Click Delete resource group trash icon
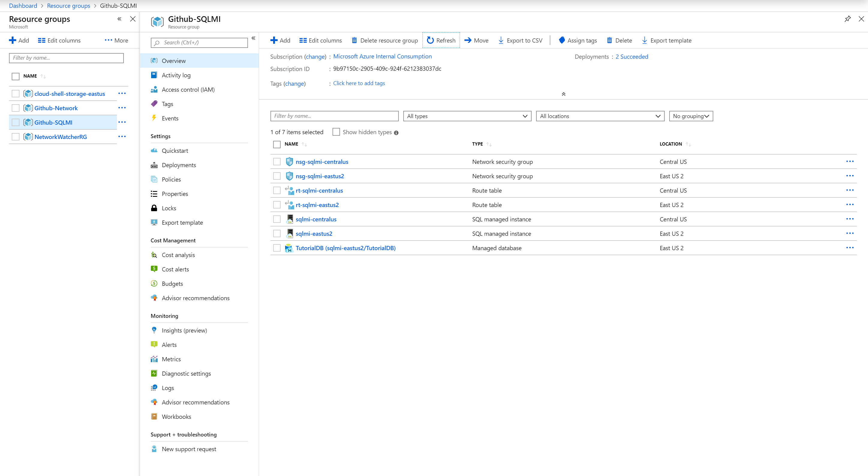 click(354, 40)
